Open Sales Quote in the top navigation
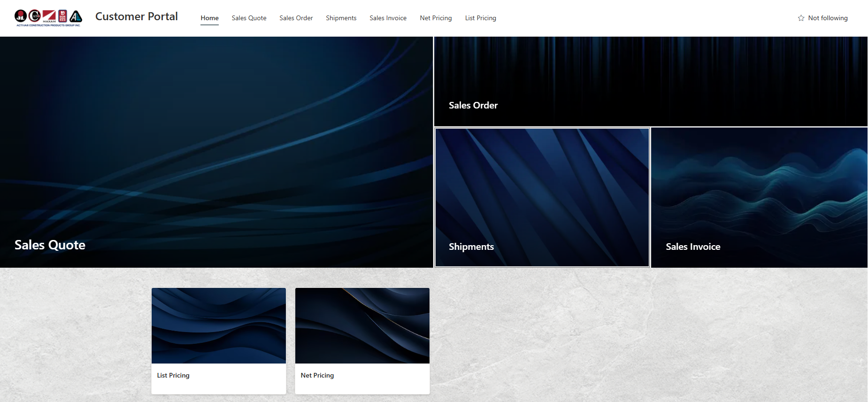 249,18
